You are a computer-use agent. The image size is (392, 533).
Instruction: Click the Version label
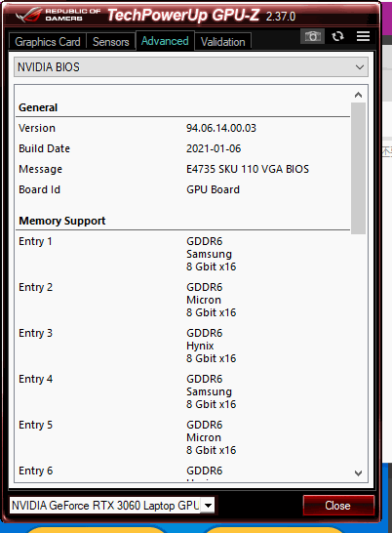coord(37,128)
